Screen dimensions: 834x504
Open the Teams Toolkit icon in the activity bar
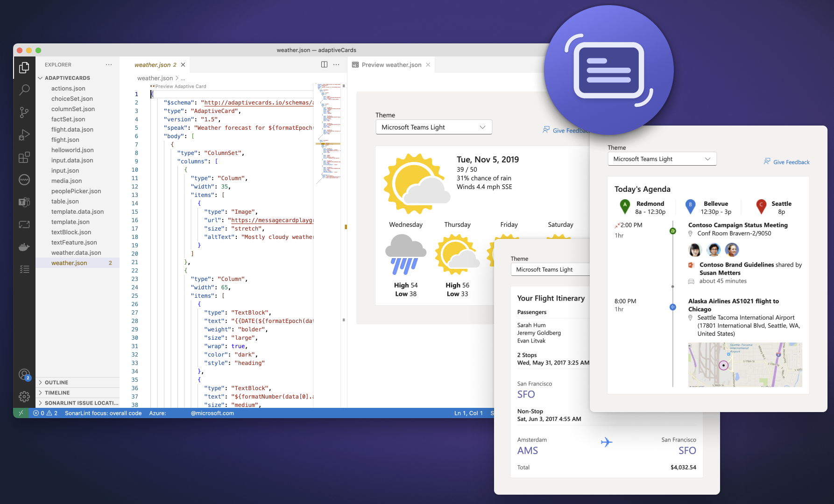[24, 202]
